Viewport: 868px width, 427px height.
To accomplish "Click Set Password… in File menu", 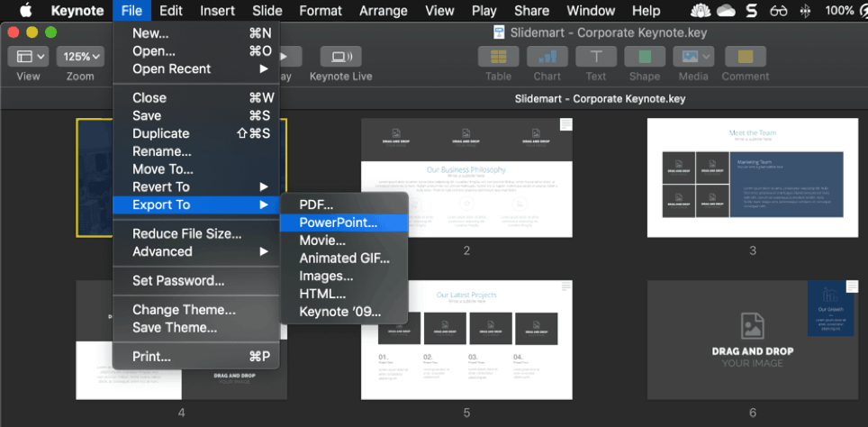I will point(178,280).
